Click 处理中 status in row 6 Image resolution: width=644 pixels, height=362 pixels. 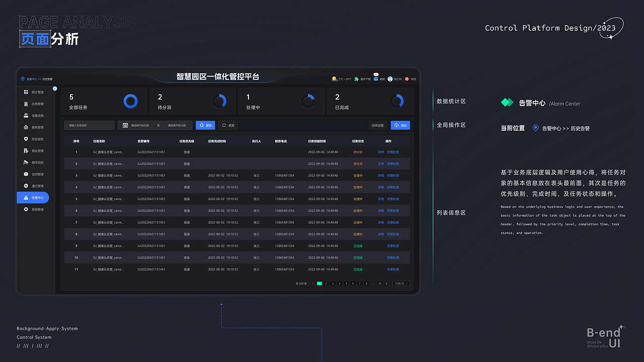pos(358,211)
